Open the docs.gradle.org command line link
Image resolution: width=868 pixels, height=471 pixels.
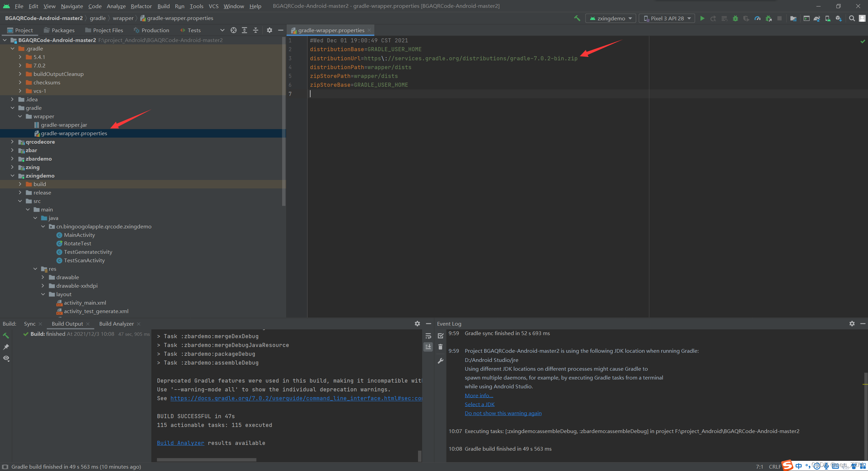pyautogui.click(x=296, y=398)
